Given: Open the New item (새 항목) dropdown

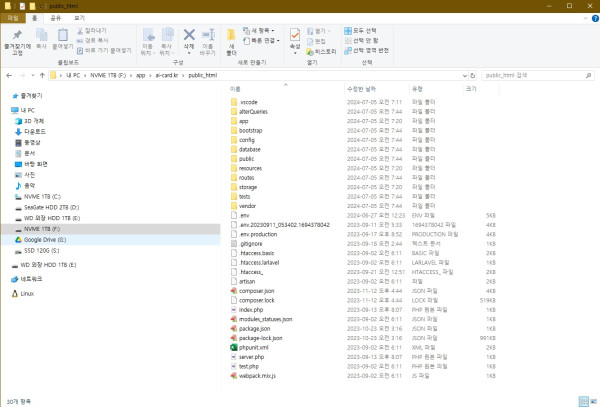Looking at the screenshot, I should click(258, 31).
